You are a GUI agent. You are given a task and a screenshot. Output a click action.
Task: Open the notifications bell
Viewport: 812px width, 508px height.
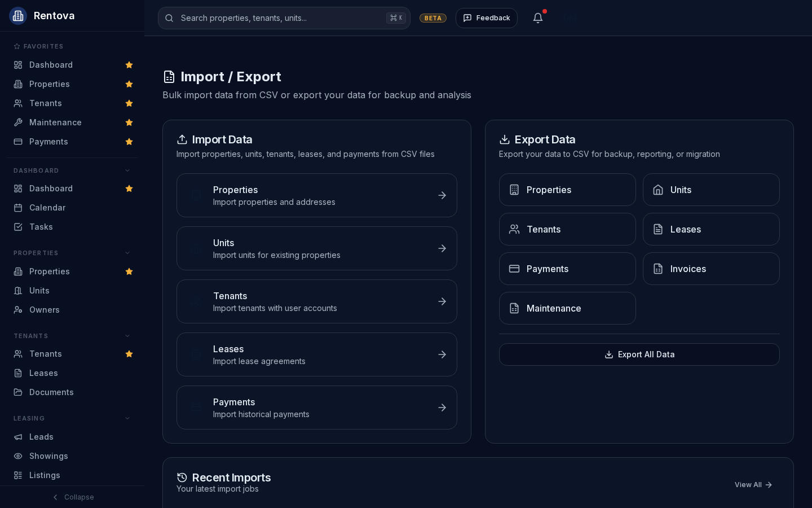click(538, 18)
